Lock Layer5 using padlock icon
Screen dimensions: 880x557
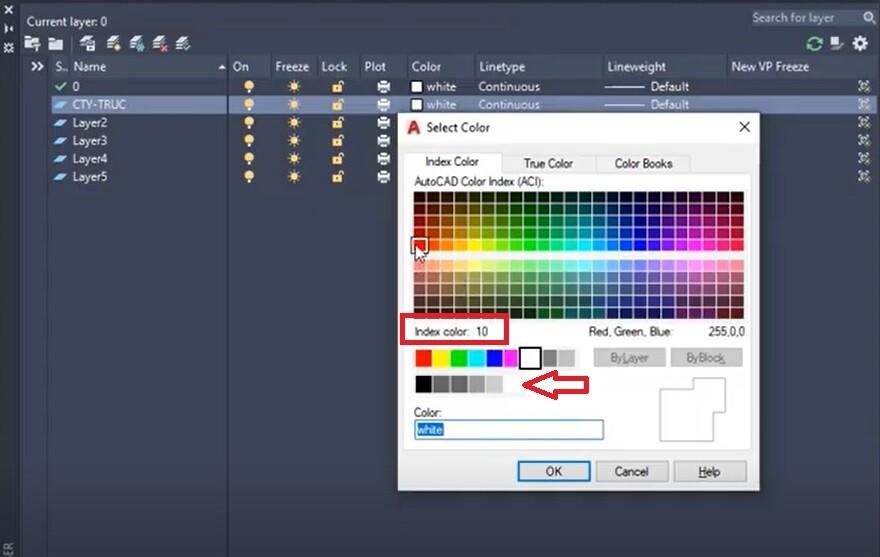337,176
